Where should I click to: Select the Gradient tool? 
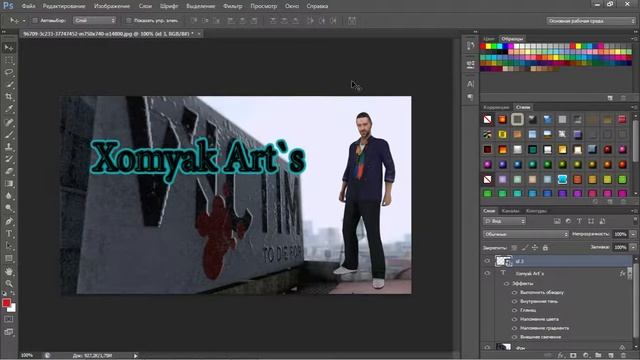(x=9, y=183)
